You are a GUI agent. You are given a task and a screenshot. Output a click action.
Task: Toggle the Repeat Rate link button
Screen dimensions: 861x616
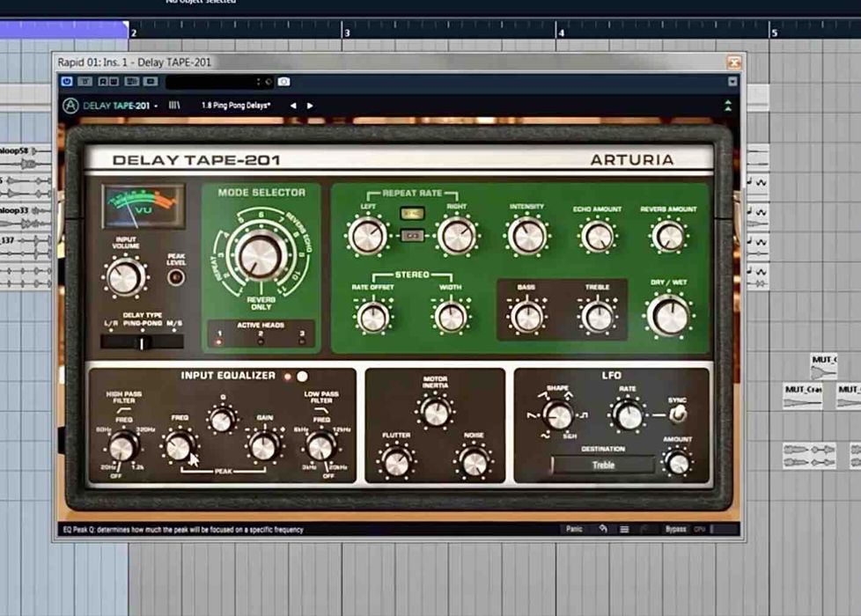pyautogui.click(x=412, y=236)
